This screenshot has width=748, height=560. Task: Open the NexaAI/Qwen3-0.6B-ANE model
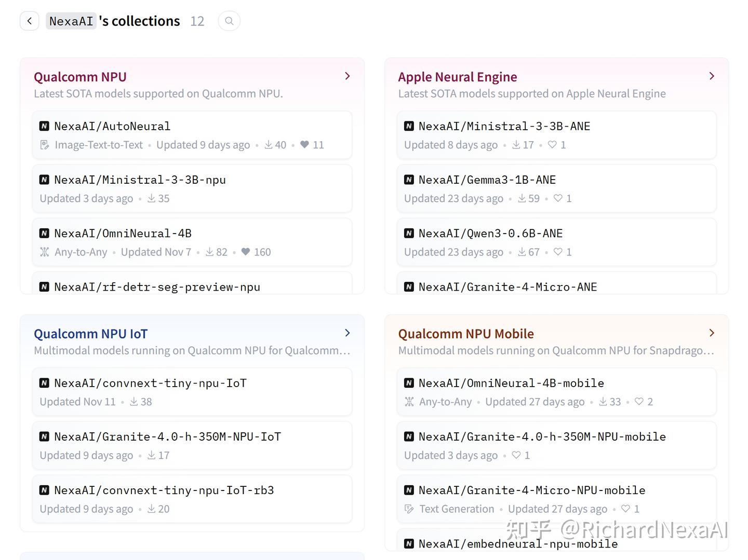coord(490,234)
